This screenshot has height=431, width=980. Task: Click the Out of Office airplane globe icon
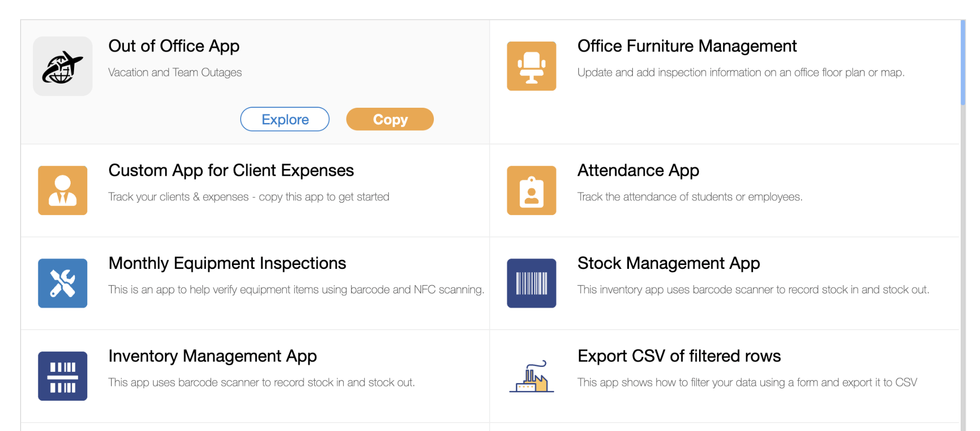[62, 66]
